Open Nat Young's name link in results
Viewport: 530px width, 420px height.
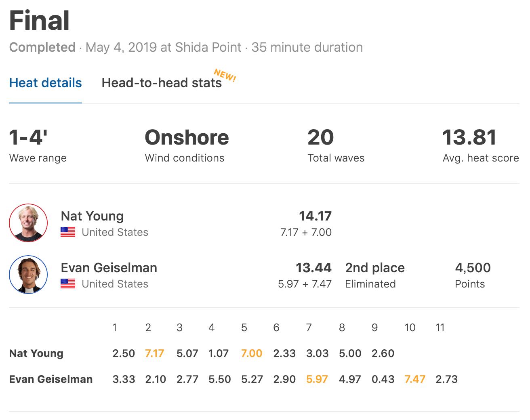[92, 216]
